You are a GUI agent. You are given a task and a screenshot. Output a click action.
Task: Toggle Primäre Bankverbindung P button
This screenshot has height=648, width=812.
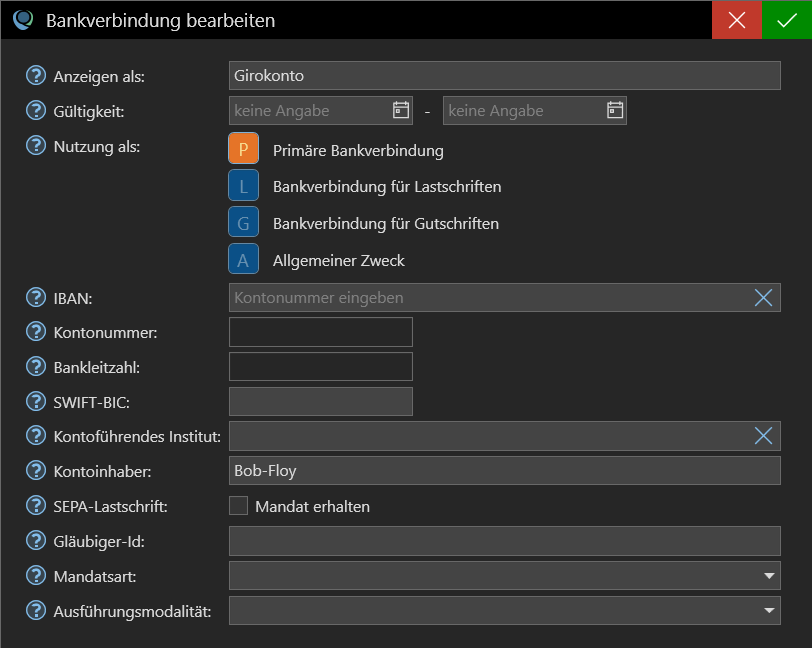pyautogui.click(x=243, y=149)
